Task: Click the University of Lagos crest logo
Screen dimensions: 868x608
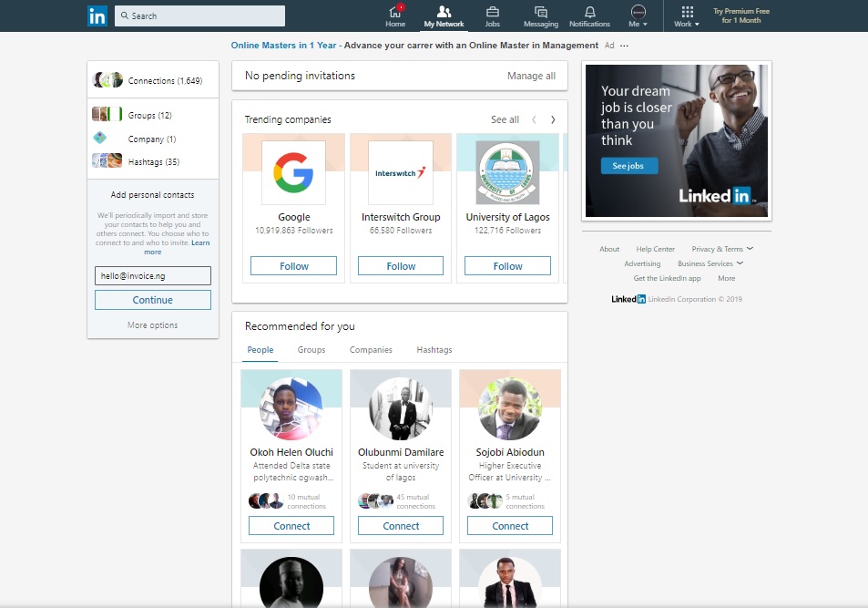Action: click(507, 172)
